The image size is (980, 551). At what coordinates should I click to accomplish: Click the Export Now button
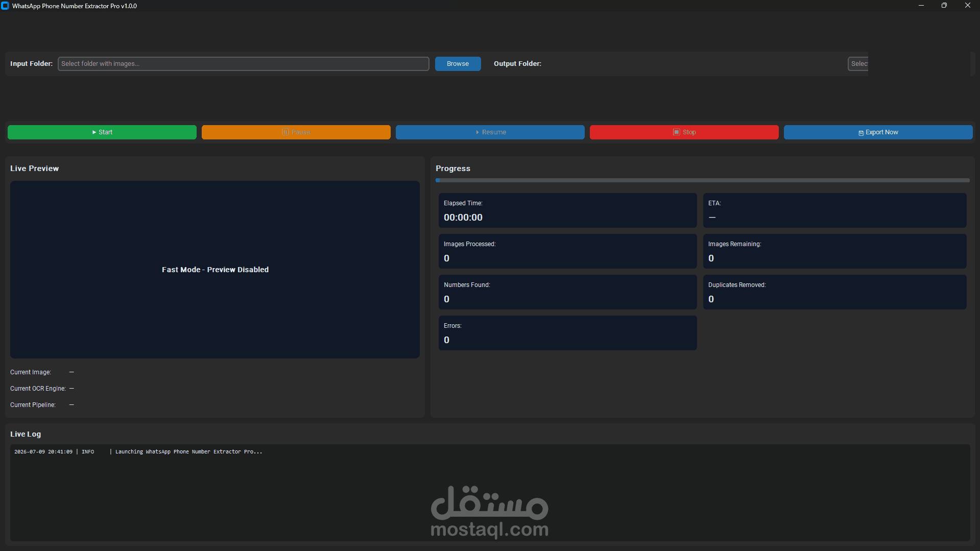(x=878, y=132)
